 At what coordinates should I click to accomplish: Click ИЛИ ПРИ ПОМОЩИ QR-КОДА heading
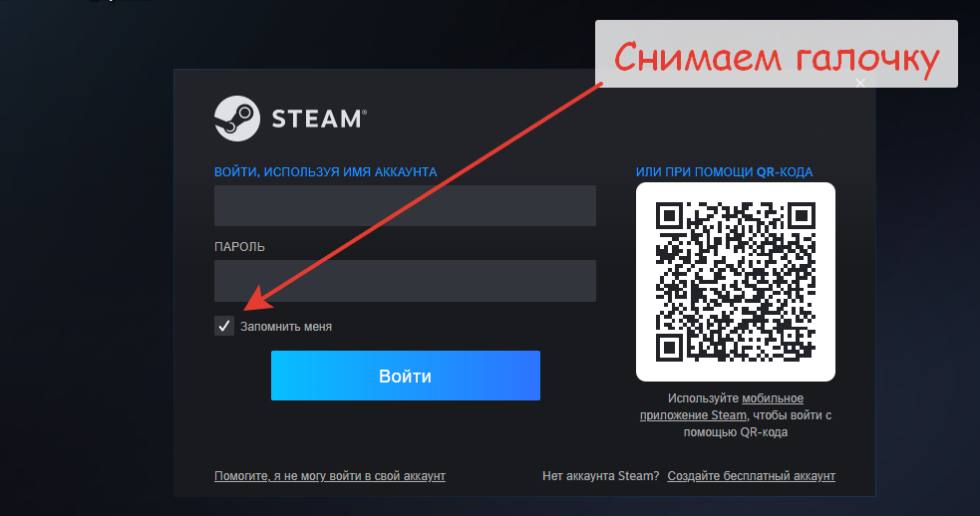[x=725, y=171]
